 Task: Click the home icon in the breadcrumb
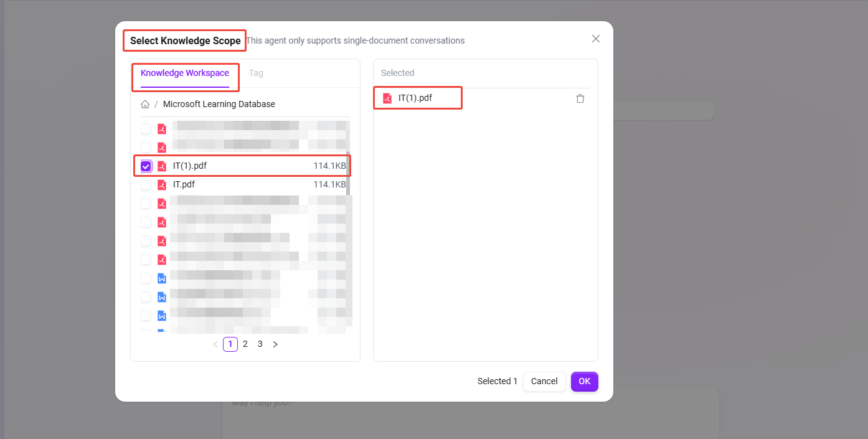coord(145,105)
